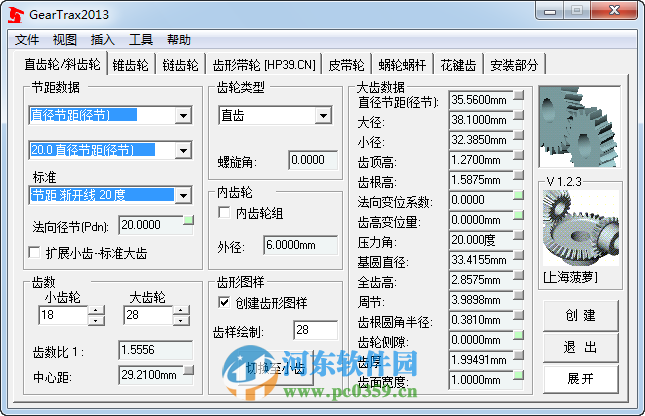Click the small square beside 齿顶高 value
Image resolution: width=645 pixels, height=416 pixels.
[519, 156]
